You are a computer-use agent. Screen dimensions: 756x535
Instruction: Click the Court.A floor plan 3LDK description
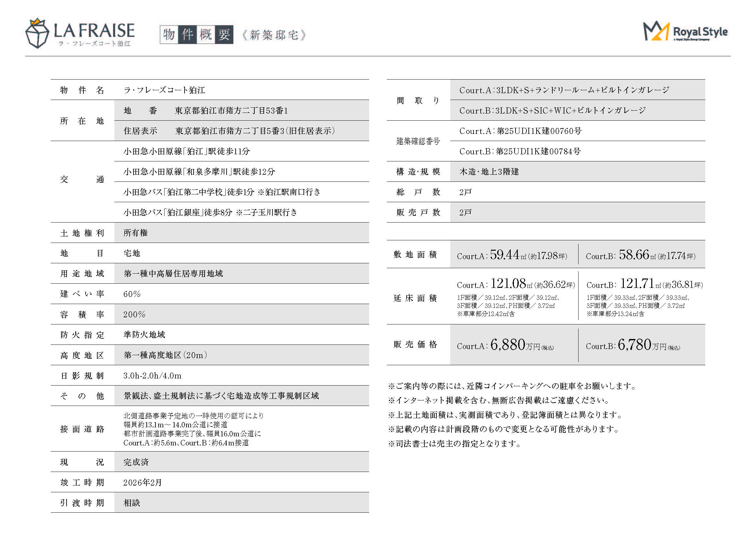pyautogui.click(x=564, y=90)
